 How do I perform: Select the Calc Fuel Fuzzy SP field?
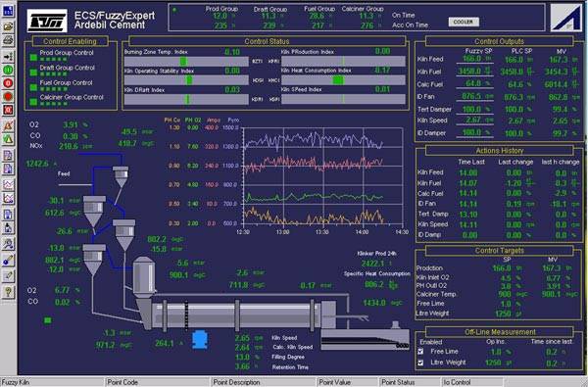point(474,84)
